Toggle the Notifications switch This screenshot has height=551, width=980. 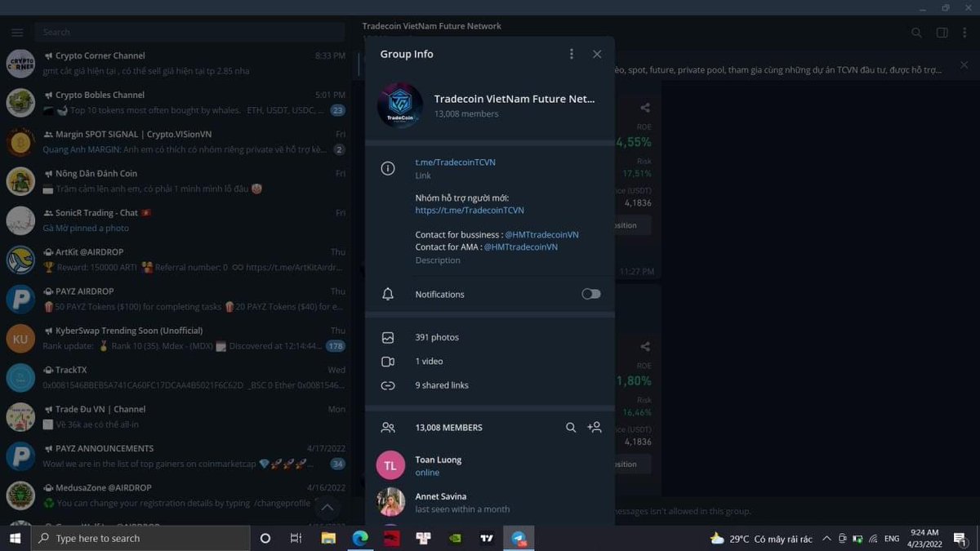coord(591,294)
